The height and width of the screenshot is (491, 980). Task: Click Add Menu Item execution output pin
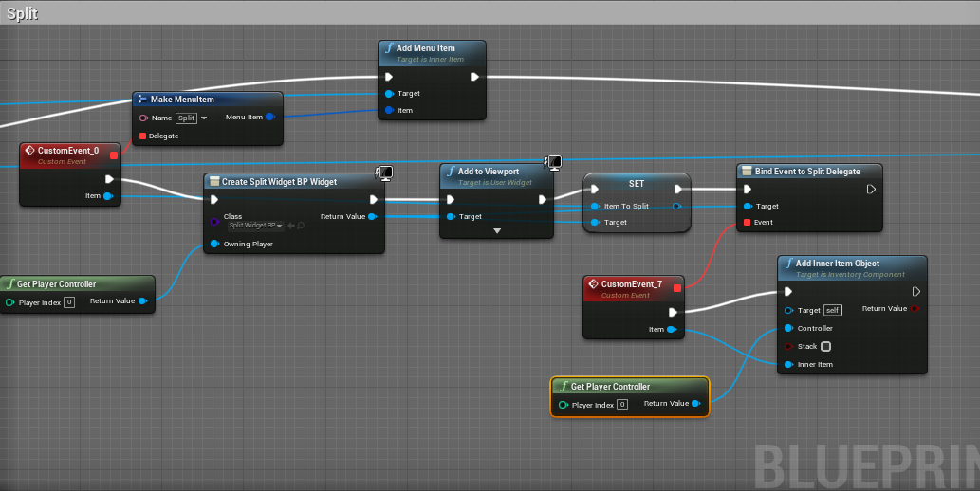point(474,77)
